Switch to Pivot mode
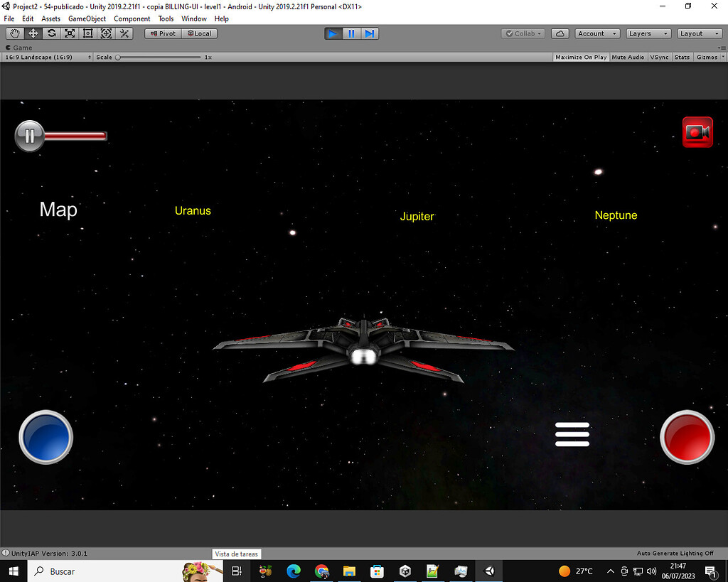728x582 pixels. click(162, 33)
